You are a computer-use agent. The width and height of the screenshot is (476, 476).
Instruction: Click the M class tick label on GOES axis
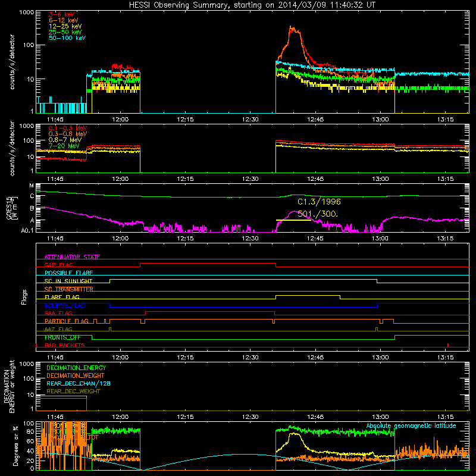point(32,186)
